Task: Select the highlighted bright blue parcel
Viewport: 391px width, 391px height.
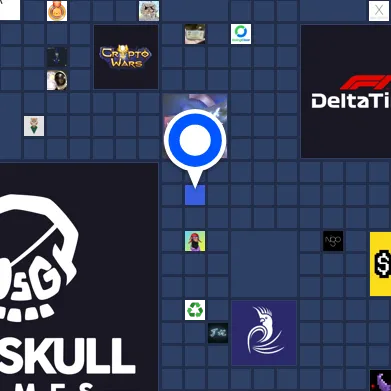Action: tap(195, 195)
